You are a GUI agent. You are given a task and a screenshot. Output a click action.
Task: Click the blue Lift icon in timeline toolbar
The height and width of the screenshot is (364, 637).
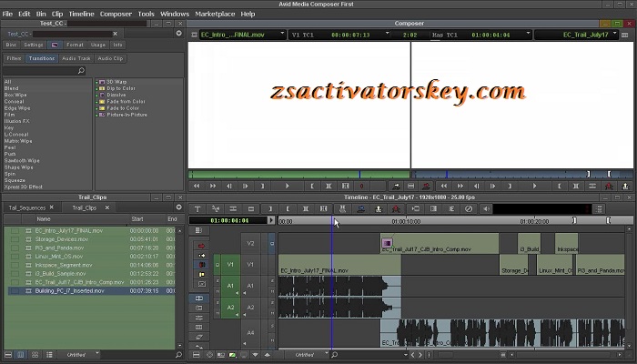tap(360, 208)
